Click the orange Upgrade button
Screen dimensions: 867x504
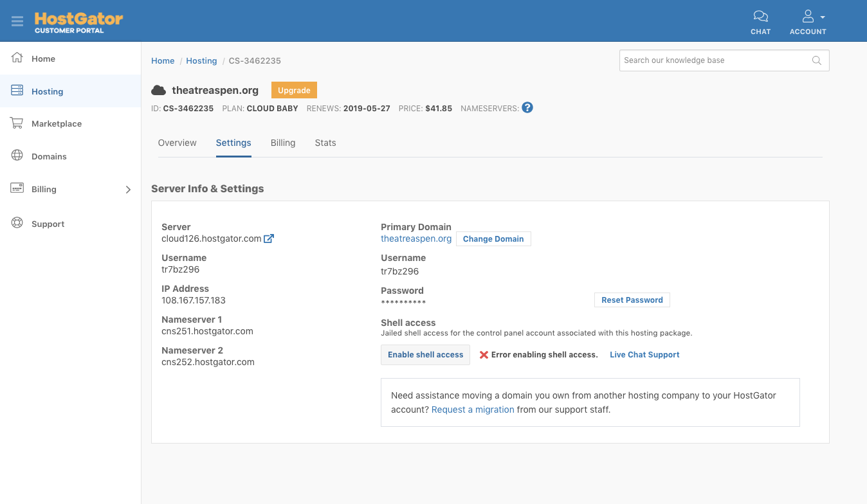point(294,90)
